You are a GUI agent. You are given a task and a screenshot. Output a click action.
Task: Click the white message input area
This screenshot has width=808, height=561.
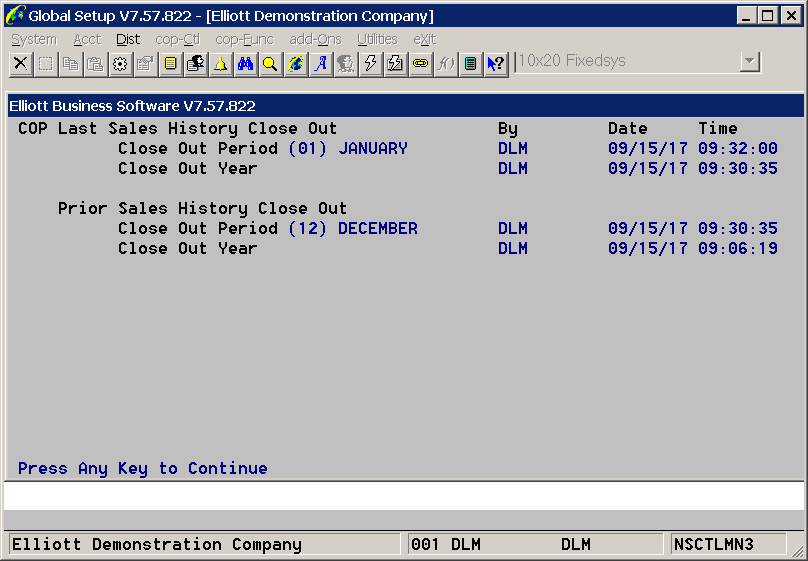(x=404, y=496)
